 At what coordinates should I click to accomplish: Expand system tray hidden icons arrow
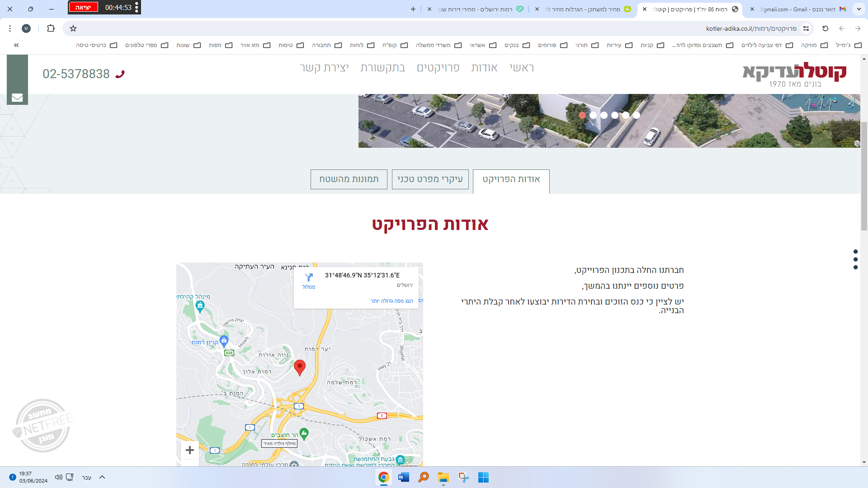(102, 477)
